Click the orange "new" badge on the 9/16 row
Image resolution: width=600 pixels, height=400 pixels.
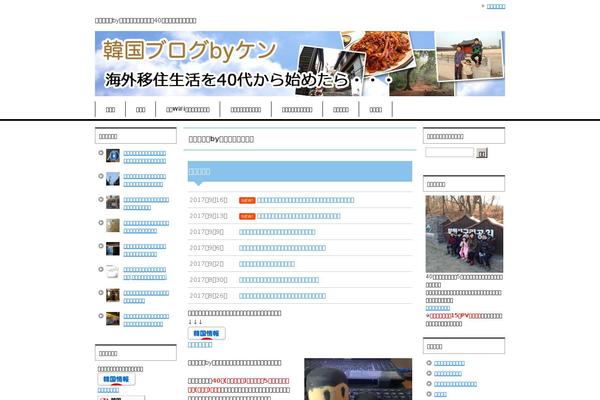(247, 200)
